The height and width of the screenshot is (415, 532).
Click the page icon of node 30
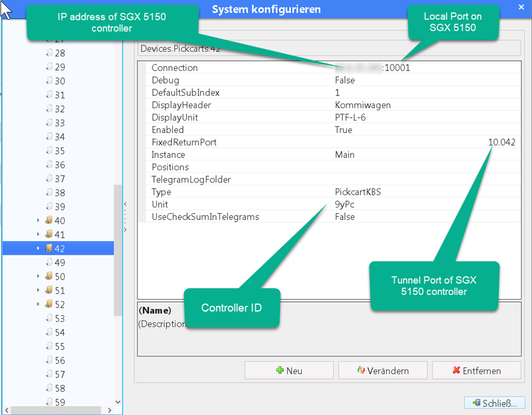pos(49,80)
